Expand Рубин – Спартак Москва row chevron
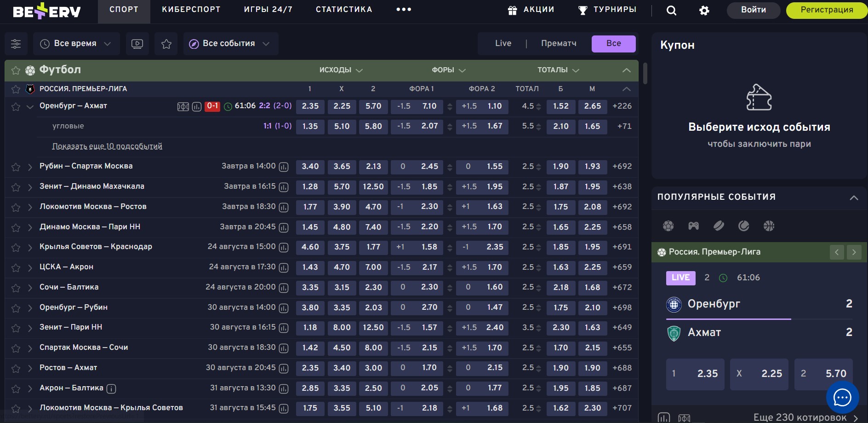The width and height of the screenshot is (868, 423). coord(30,167)
